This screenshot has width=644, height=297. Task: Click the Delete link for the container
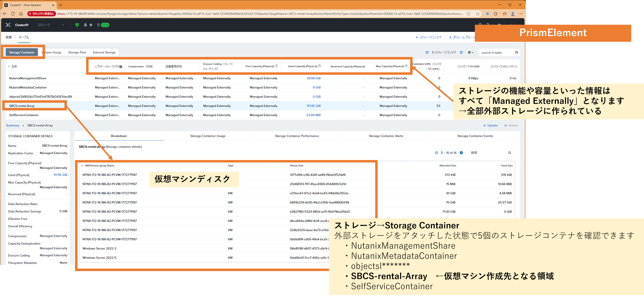(x=511, y=125)
